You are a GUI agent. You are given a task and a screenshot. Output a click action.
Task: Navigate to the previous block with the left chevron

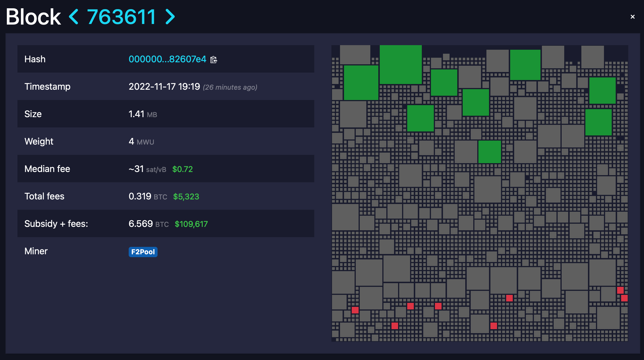coord(73,17)
